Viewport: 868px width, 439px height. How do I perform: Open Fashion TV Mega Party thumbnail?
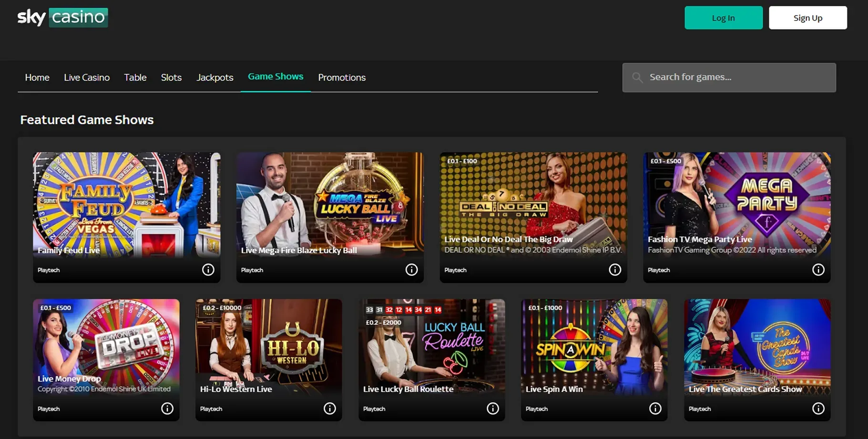[737, 205]
